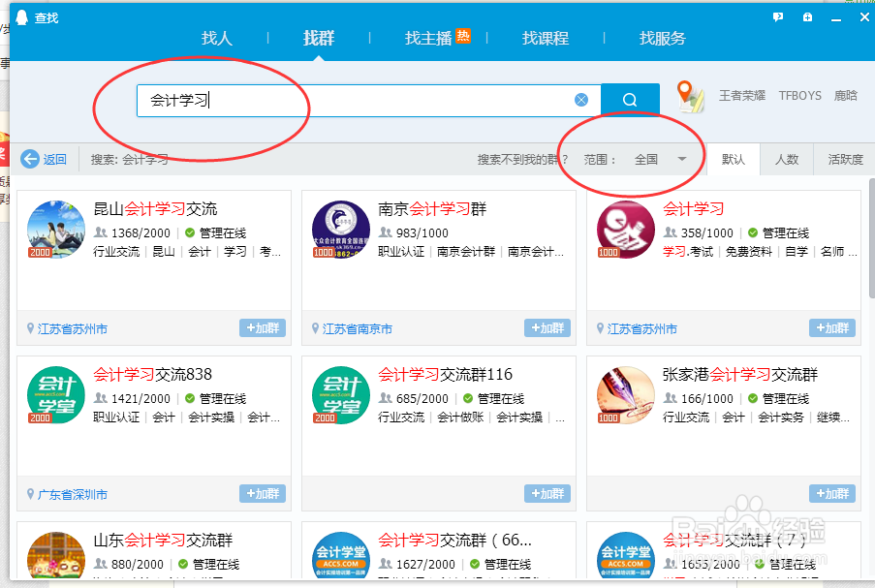Click the lock icon in title bar
Viewport: 875px width, 588px height.
click(x=807, y=17)
